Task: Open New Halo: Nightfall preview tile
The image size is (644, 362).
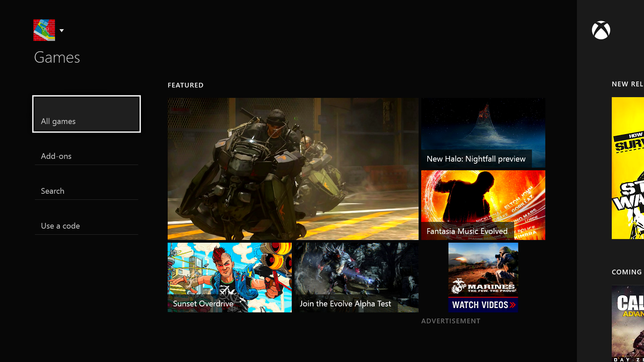Action: click(x=483, y=132)
